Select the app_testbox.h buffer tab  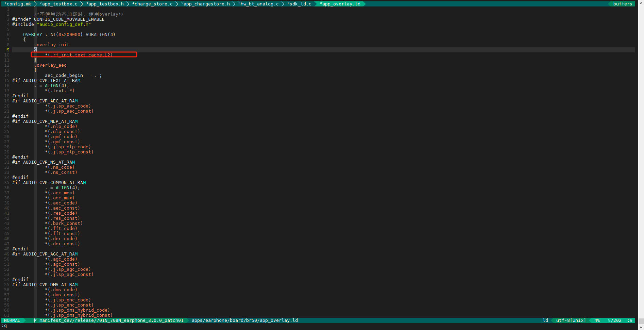point(105,4)
